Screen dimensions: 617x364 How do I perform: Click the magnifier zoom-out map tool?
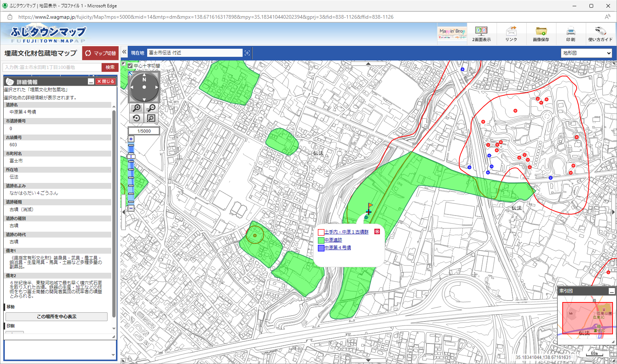point(151,108)
